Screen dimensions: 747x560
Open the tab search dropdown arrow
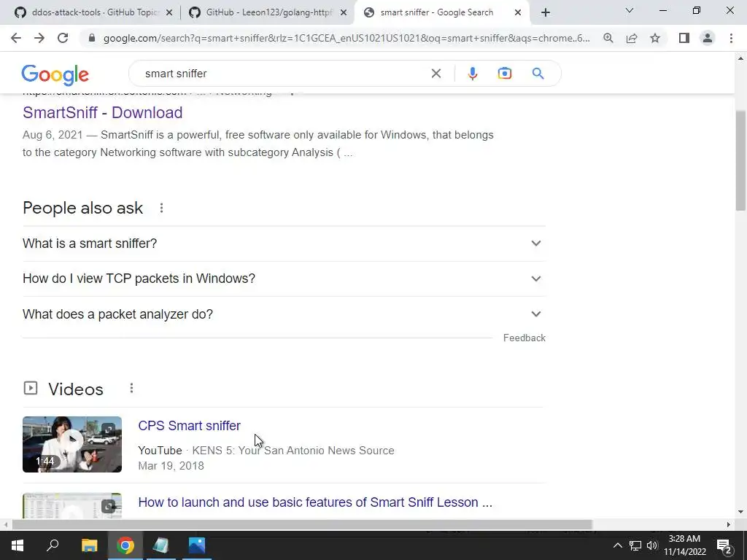[x=630, y=10]
